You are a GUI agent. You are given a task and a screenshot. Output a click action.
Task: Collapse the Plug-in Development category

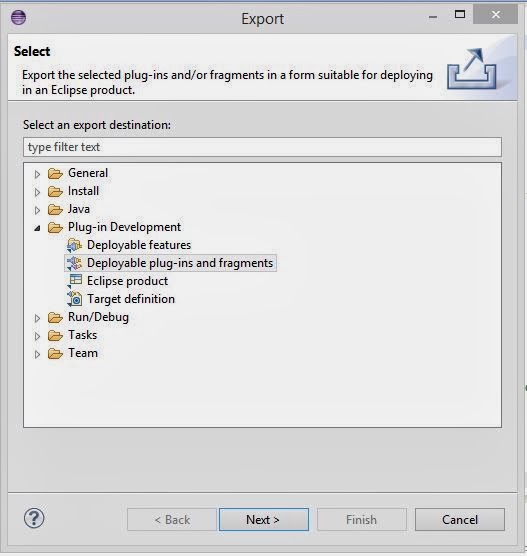click(37, 228)
